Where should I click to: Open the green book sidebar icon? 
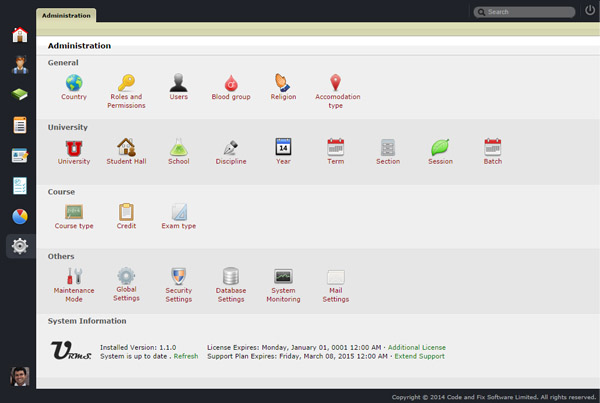(x=20, y=94)
